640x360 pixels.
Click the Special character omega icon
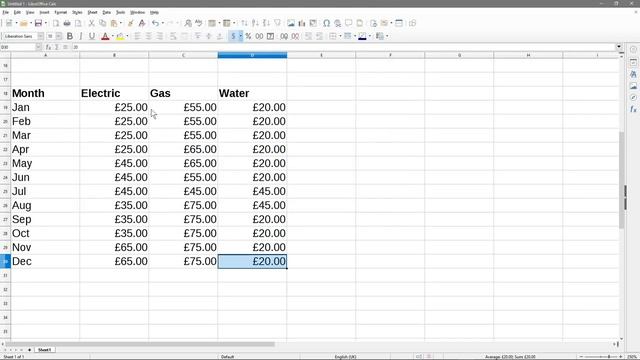pyautogui.click(x=327, y=23)
